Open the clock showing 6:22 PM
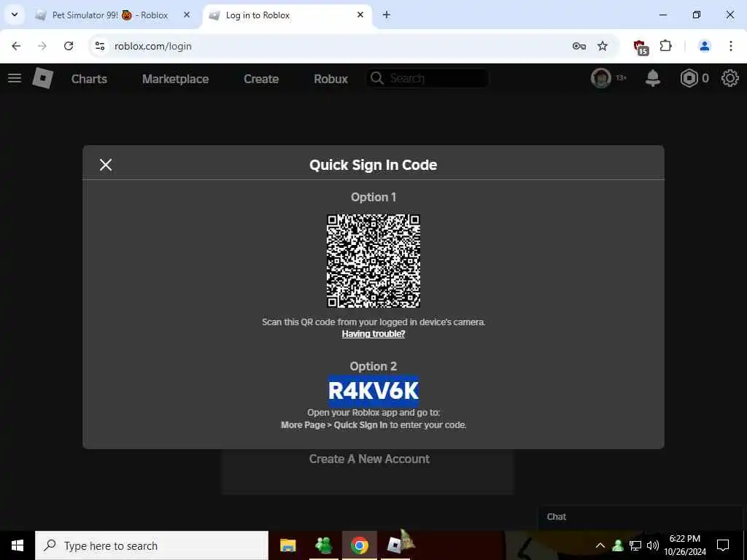 pos(685,545)
